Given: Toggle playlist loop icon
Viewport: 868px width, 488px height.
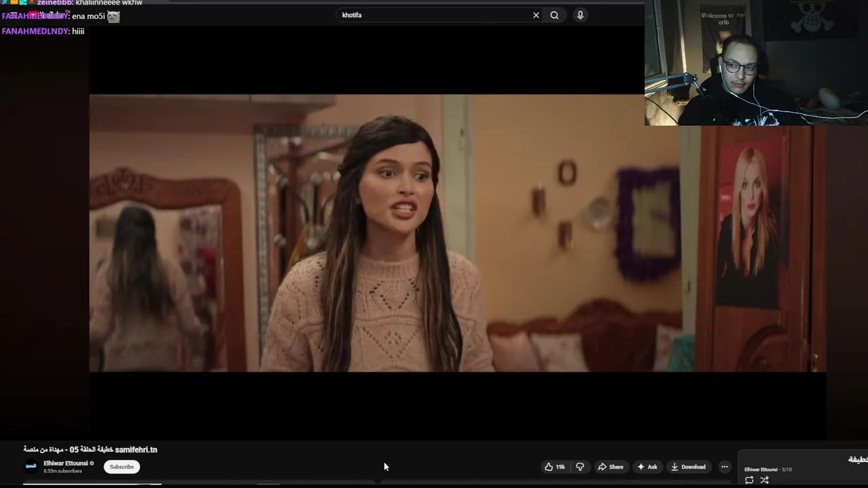Looking at the screenshot, I should click(x=749, y=480).
